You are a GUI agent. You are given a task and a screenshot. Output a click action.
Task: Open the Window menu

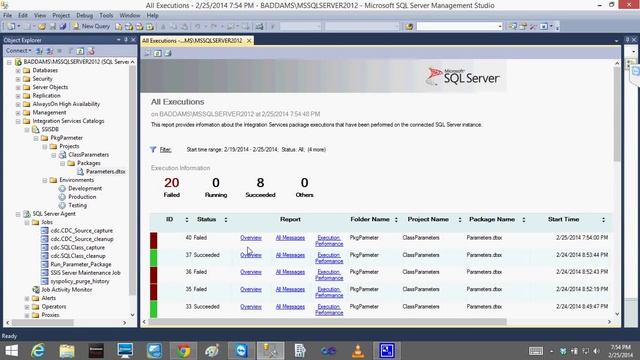[x=130, y=16]
